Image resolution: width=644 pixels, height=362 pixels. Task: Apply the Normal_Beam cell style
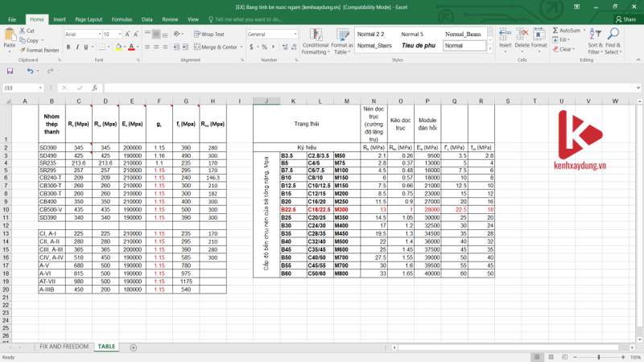pos(462,34)
